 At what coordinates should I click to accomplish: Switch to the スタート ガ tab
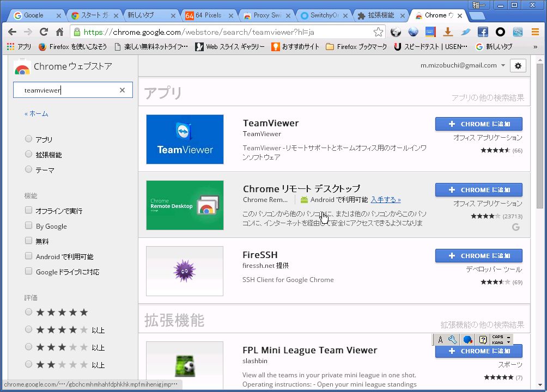(x=95, y=15)
